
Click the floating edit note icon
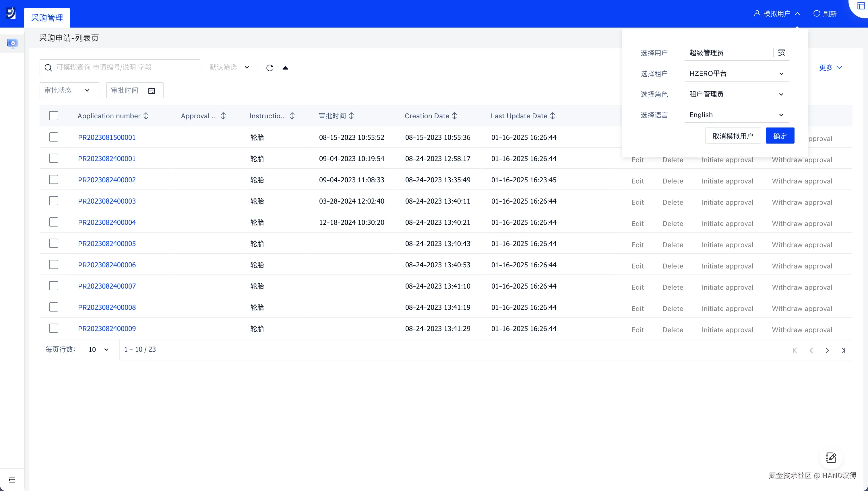(831, 458)
